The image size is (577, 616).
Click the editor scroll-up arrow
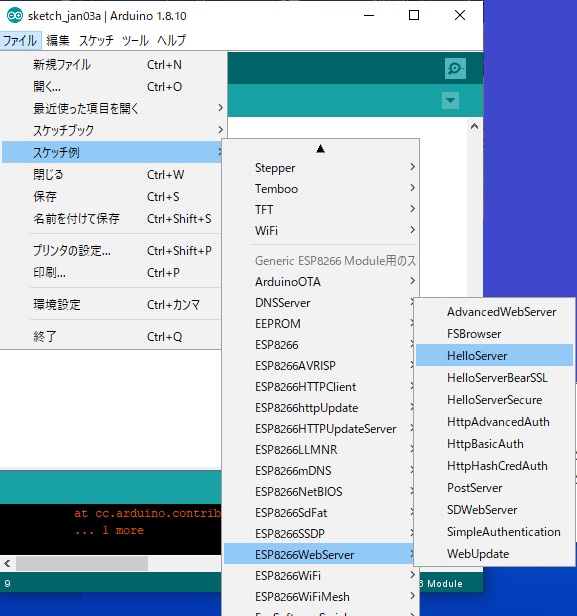(x=474, y=126)
